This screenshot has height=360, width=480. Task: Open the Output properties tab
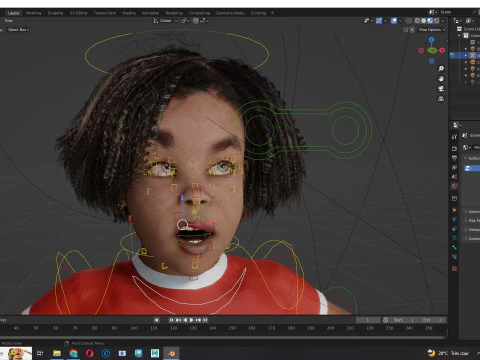(454, 158)
